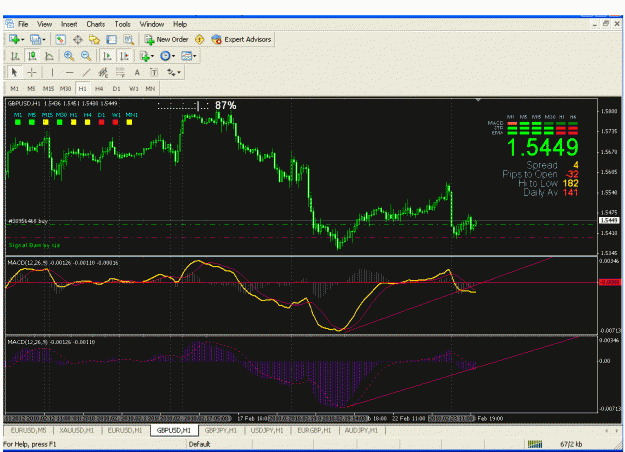
Task: Switch to M15 timeframe
Action: 48,88
